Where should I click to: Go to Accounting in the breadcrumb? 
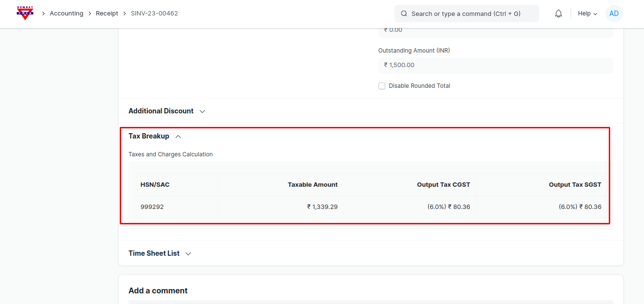(66, 14)
